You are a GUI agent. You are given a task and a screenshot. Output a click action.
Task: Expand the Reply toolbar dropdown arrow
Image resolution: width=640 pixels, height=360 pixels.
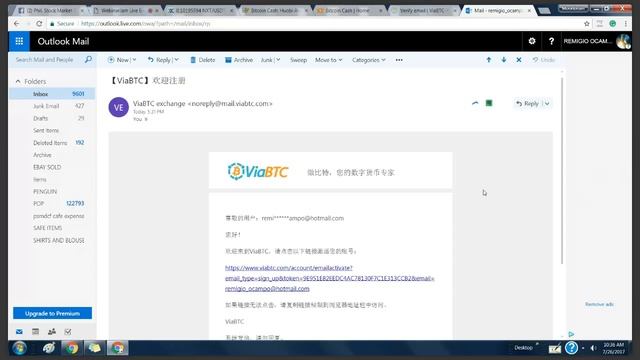pyautogui.click(x=176, y=60)
